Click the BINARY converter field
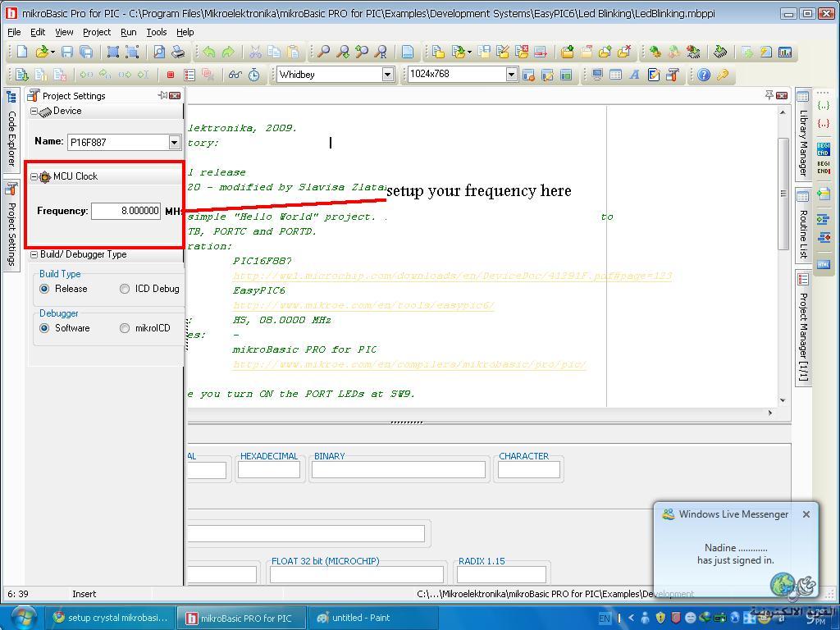Screen dimensions: 840x630 pyautogui.click(x=399, y=470)
